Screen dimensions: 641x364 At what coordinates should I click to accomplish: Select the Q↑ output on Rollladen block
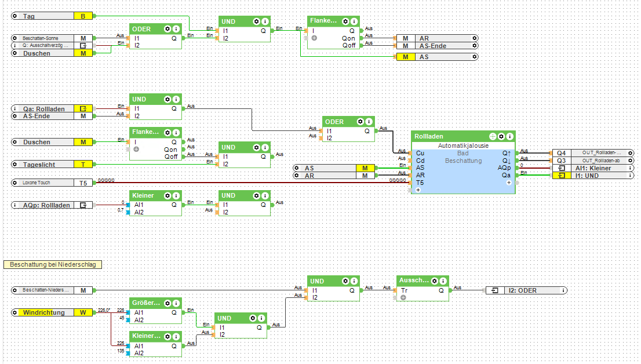(507, 154)
